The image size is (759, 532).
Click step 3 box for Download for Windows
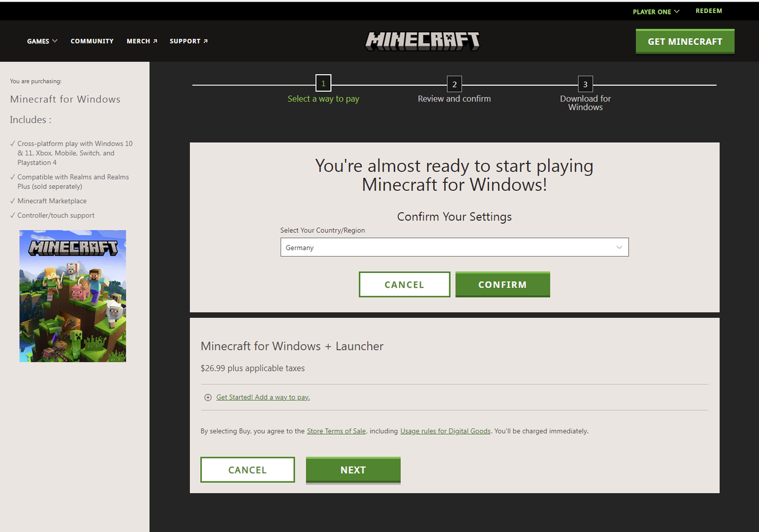pos(585,85)
